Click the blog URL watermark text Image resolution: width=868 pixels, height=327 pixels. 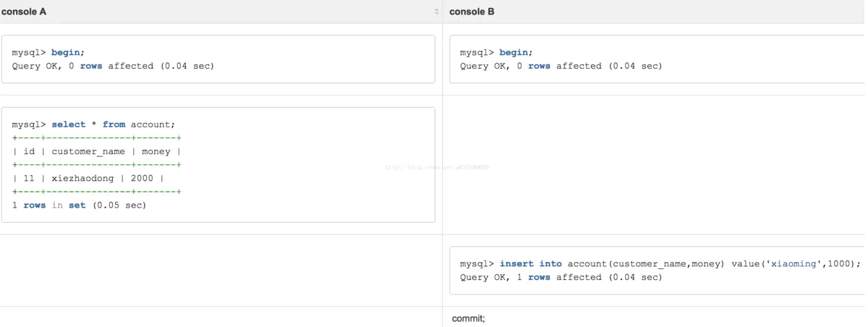pos(437,167)
